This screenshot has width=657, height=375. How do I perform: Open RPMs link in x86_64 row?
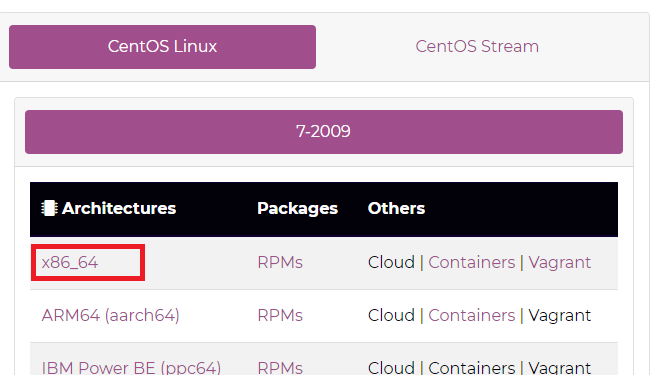click(280, 263)
